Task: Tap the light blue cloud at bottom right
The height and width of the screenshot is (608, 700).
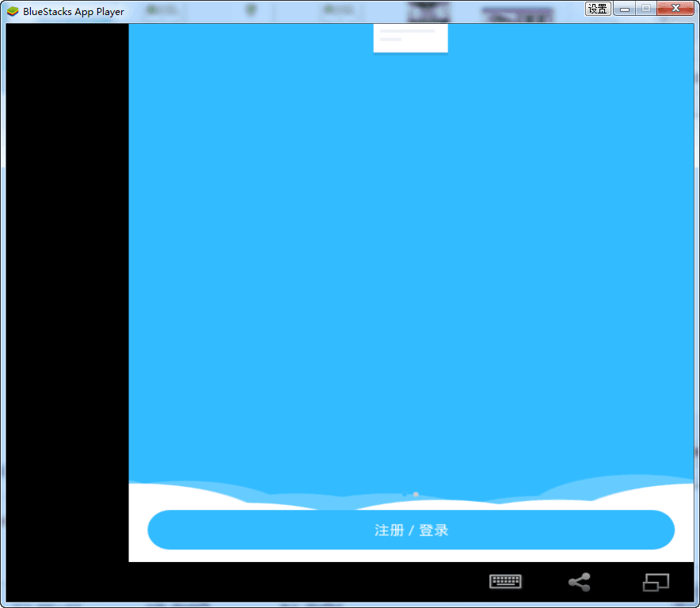Action: click(x=626, y=484)
